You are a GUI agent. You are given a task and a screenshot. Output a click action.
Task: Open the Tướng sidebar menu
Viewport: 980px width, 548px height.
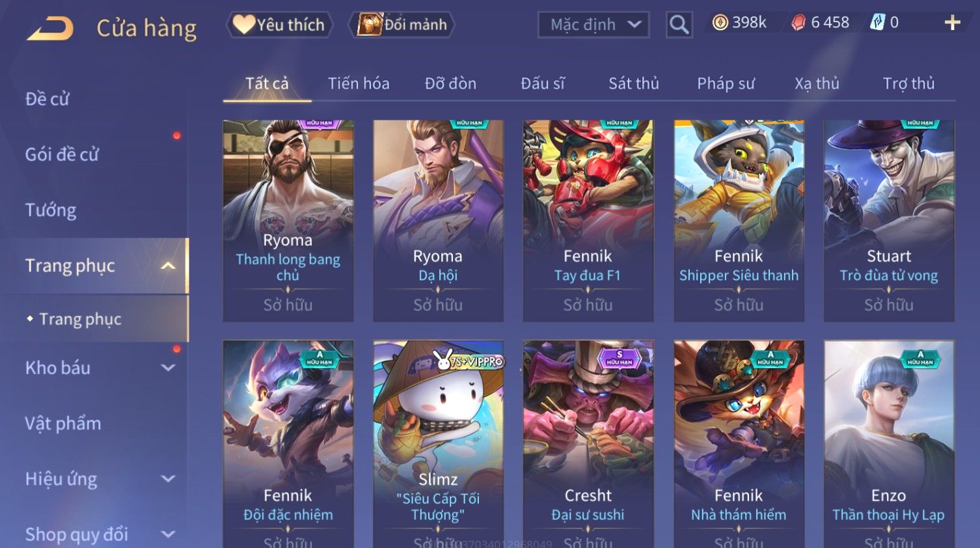(x=51, y=210)
